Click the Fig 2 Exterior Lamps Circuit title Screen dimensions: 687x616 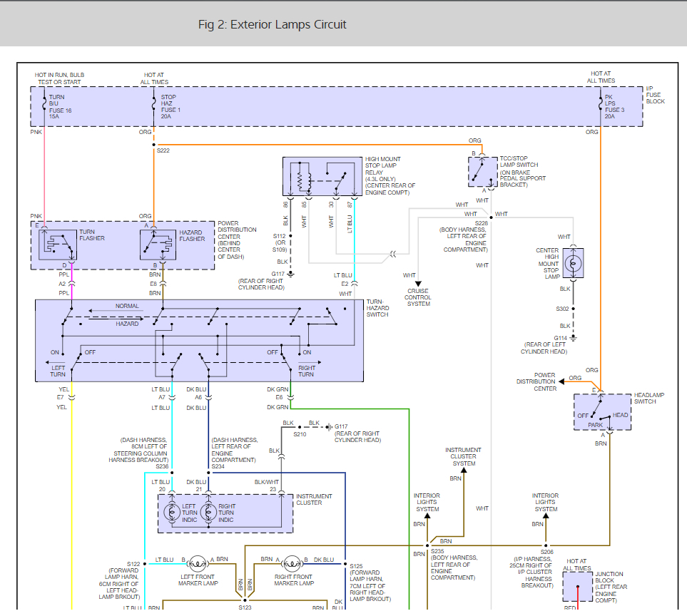[272, 24]
